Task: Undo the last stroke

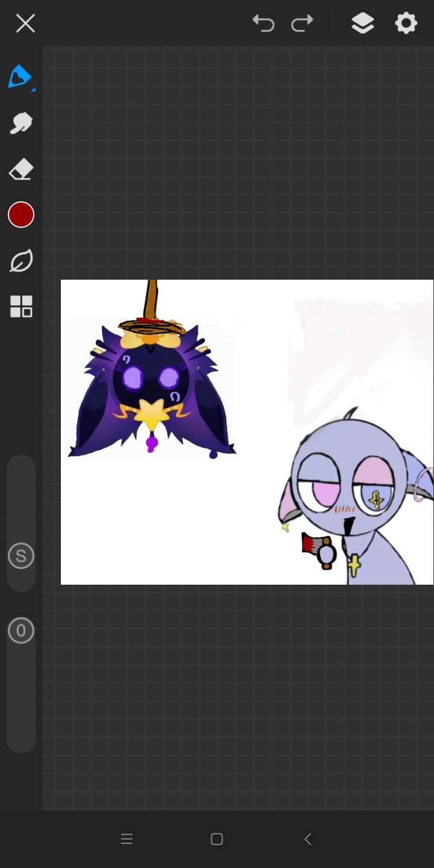Action: 263,24
